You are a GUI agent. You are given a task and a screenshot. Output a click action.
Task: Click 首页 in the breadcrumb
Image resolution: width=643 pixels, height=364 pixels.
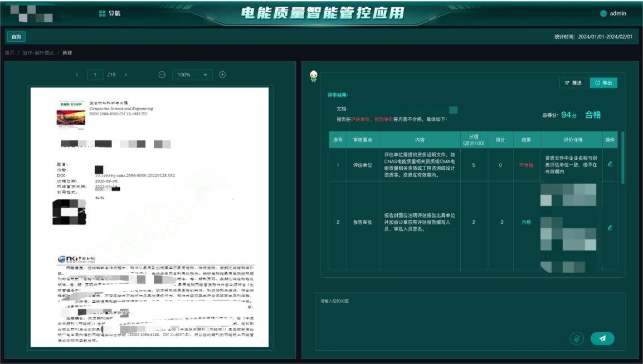(9, 53)
